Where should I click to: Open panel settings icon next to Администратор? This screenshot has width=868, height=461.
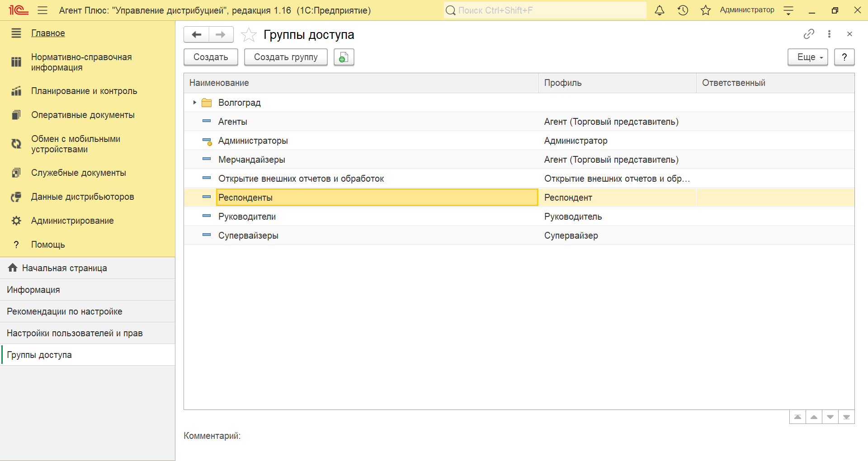pos(788,10)
